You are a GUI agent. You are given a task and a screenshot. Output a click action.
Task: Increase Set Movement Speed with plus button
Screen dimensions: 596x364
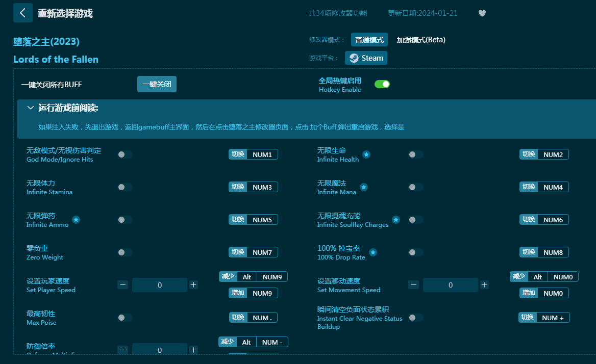click(x=484, y=284)
